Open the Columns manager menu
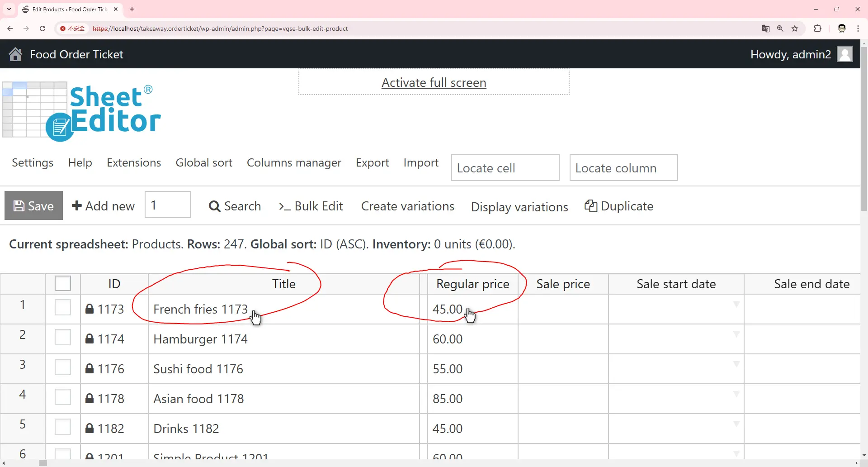Image resolution: width=868 pixels, height=467 pixels. coord(294,163)
